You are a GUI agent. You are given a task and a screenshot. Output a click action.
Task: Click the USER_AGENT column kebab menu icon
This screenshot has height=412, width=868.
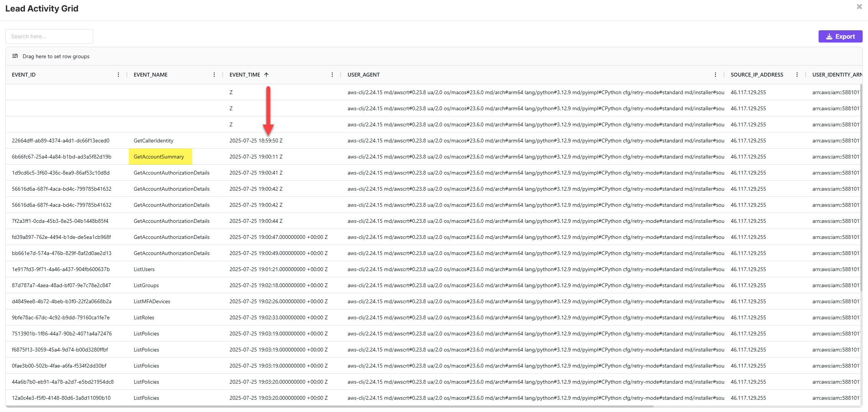pos(715,75)
